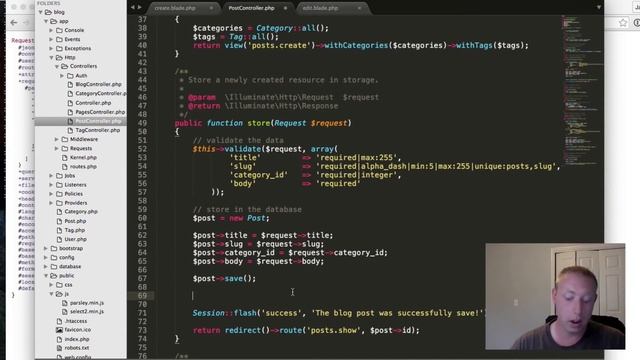
Task: Click the js folder icon
Action: [59, 294]
